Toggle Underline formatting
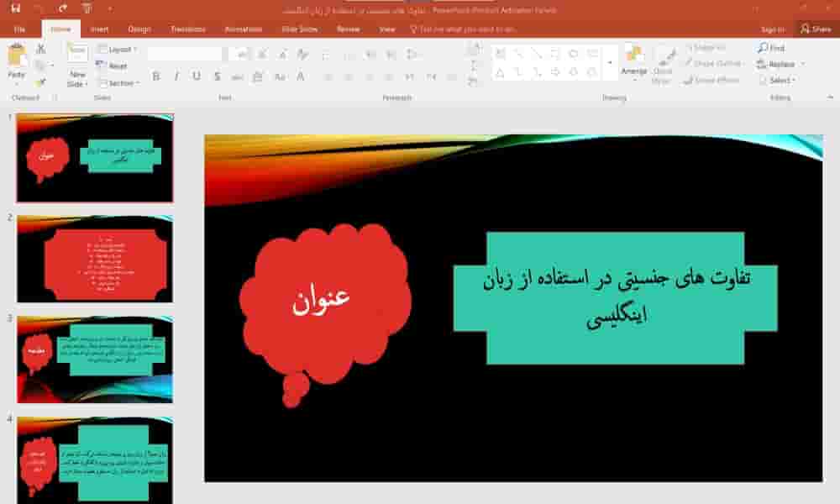The width and height of the screenshot is (840, 504). tap(197, 76)
